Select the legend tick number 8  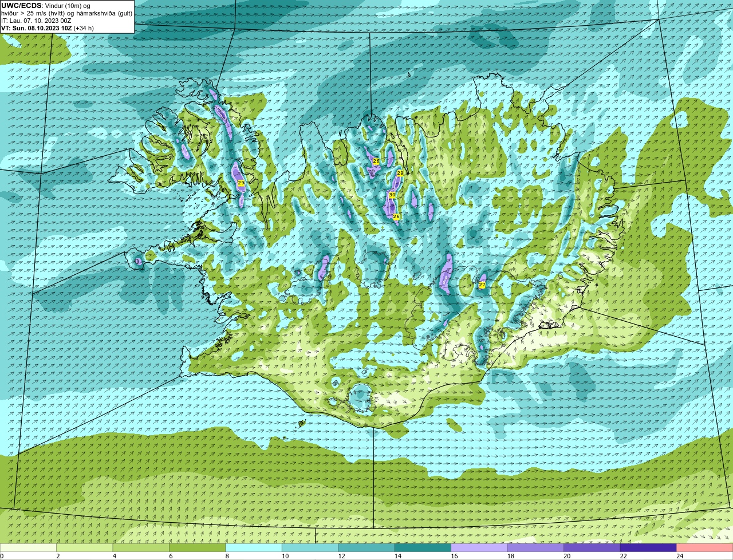tap(227, 555)
